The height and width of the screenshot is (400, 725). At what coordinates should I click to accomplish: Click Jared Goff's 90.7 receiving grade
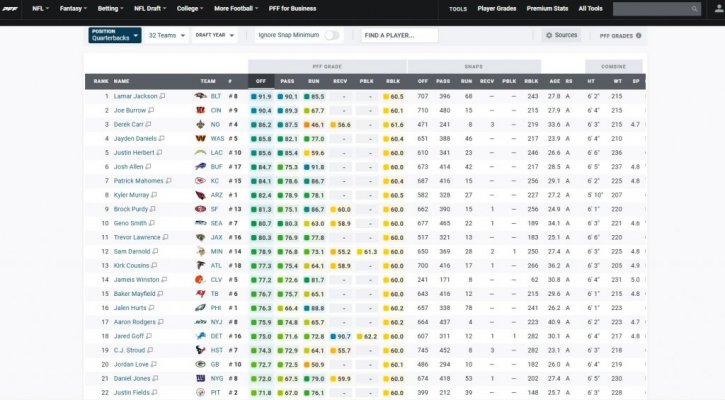(x=341, y=337)
